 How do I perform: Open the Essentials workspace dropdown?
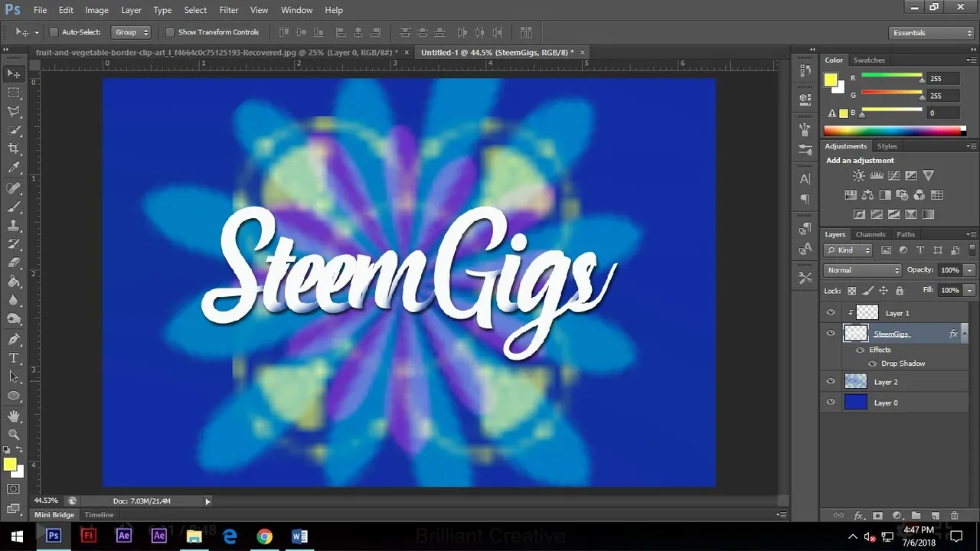coord(932,33)
